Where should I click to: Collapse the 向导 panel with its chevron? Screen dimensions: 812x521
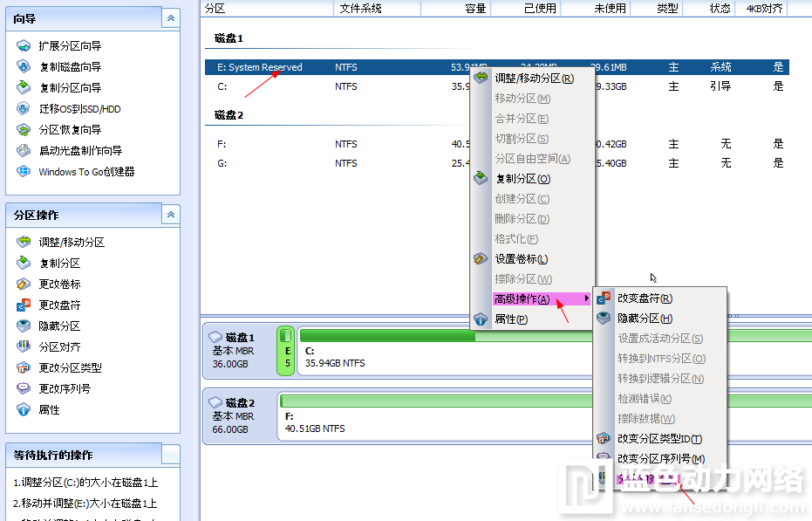point(171,17)
